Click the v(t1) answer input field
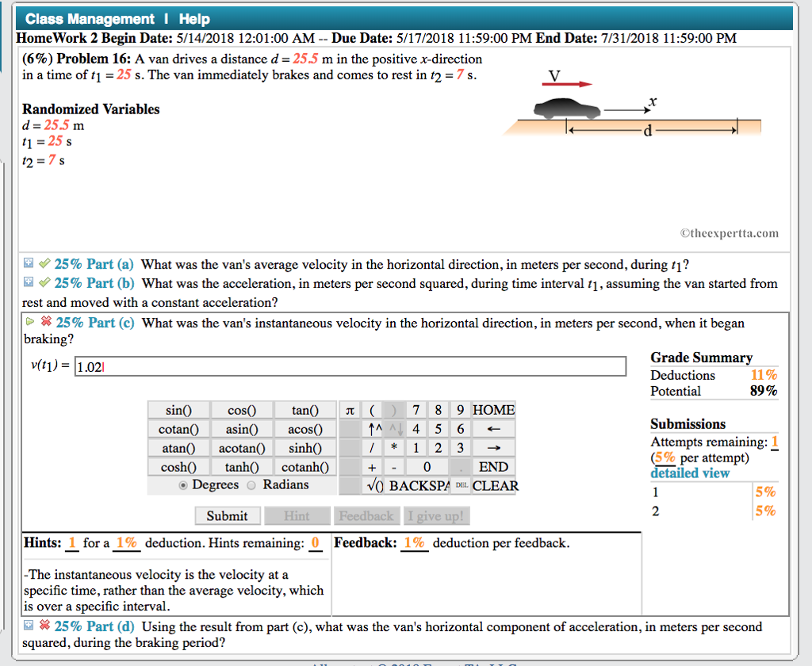Viewport: 812px width, 666px height. point(349,366)
